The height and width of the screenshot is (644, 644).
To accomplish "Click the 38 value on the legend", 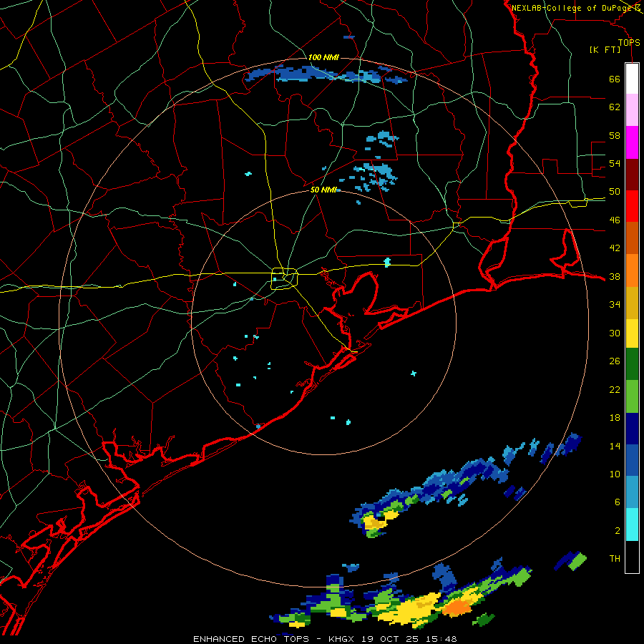I will (x=615, y=277).
